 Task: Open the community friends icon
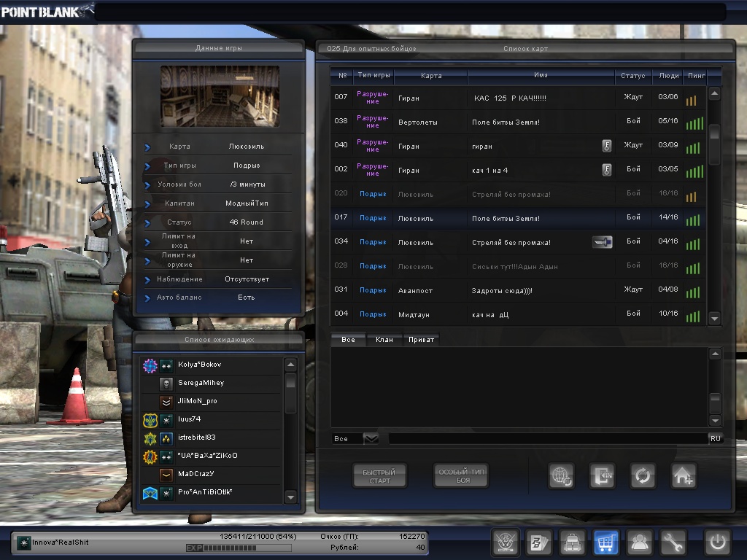tap(640, 542)
